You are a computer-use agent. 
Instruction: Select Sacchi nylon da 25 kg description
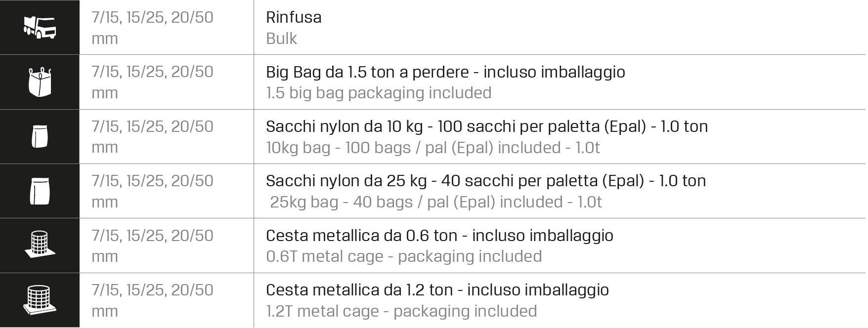[x=485, y=181]
